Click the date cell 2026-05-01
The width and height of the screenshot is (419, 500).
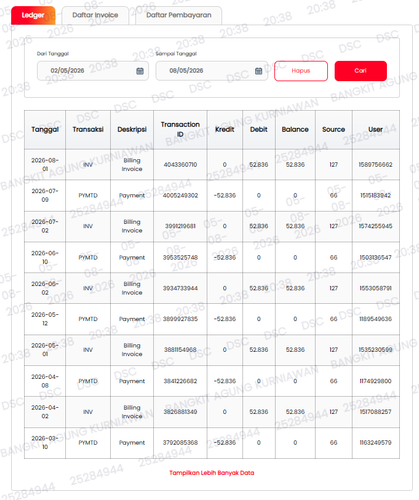click(x=45, y=350)
